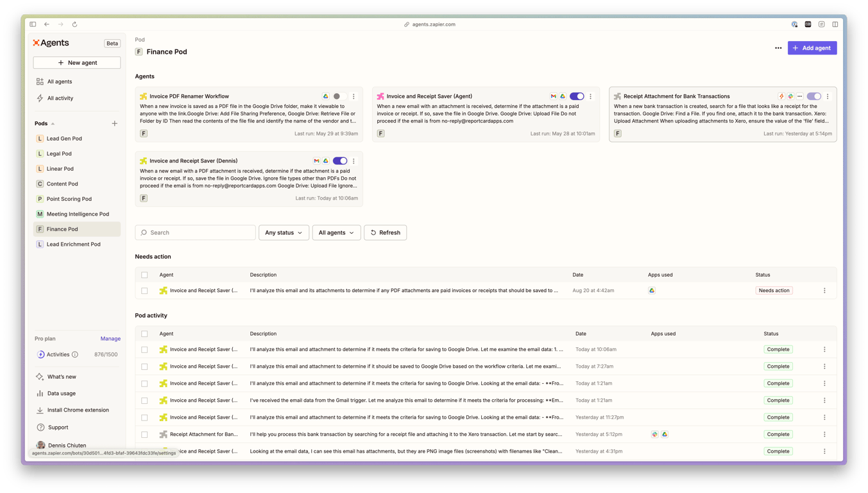Click the info icon beside Activities
The width and height of the screenshot is (868, 493).
pos(75,354)
